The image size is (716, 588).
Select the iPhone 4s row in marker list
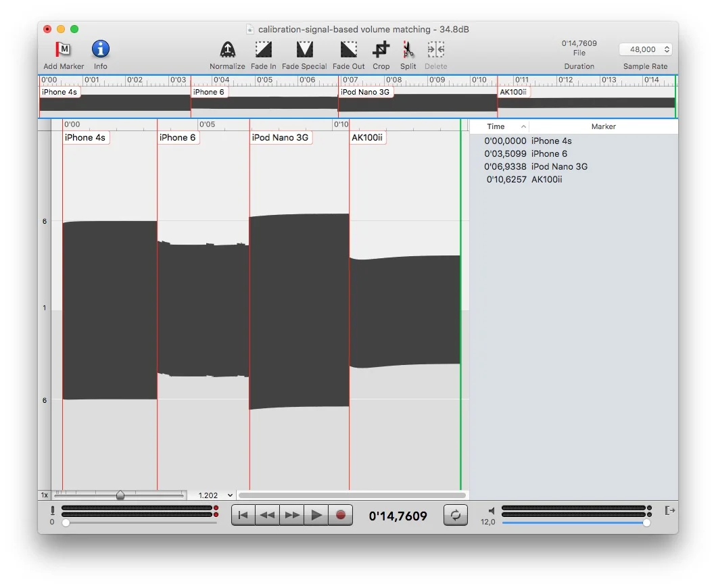(x=574, y=141)
